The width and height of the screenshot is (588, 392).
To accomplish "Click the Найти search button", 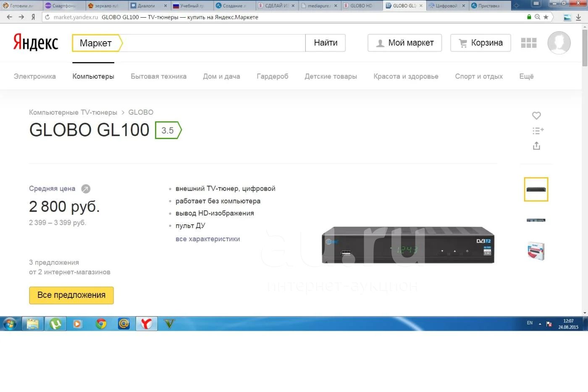I will (325, 43).
